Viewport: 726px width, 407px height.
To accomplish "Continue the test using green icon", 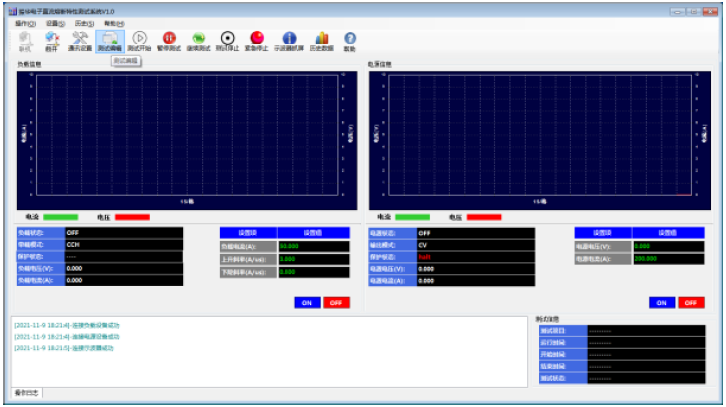I will pos(198,40).
